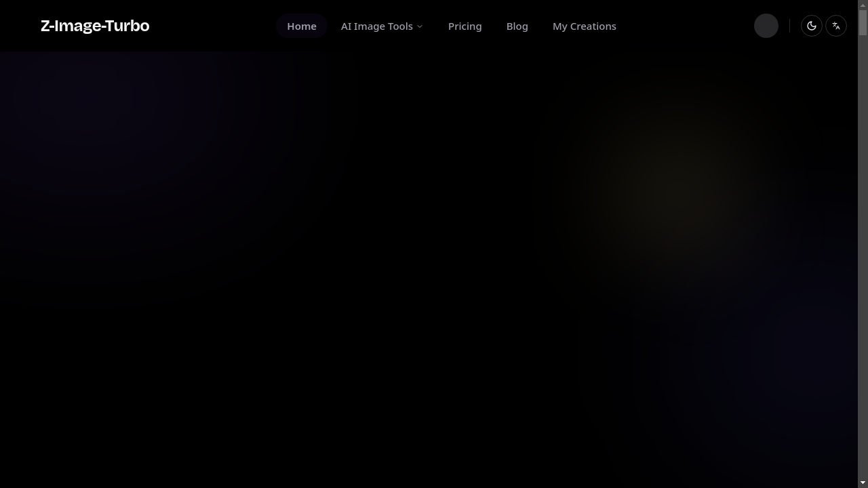Screen dimensions: 868x488
Task: Click the scrollbar up arrow
Action: [863, 5]
